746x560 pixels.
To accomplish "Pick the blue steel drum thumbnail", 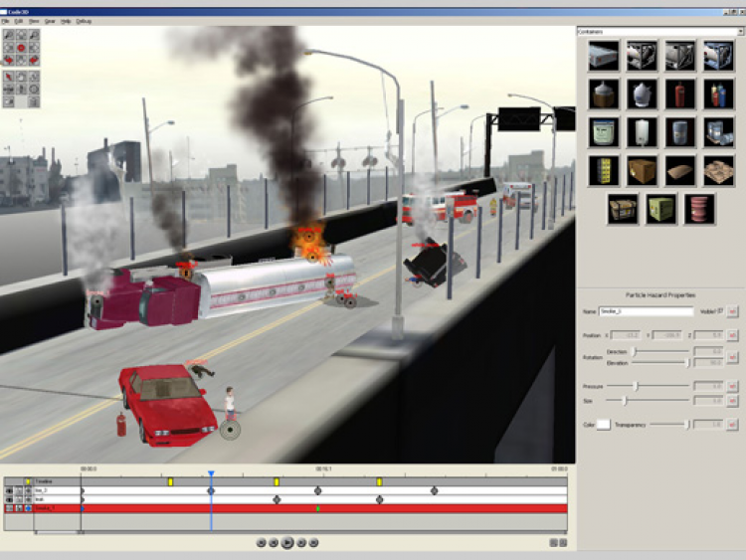I will pos(680,131).
